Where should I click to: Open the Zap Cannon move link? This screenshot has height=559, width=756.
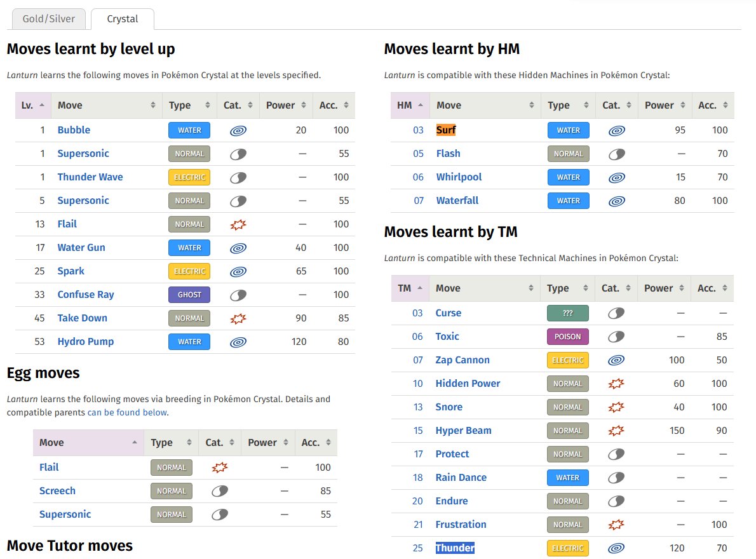462,360
